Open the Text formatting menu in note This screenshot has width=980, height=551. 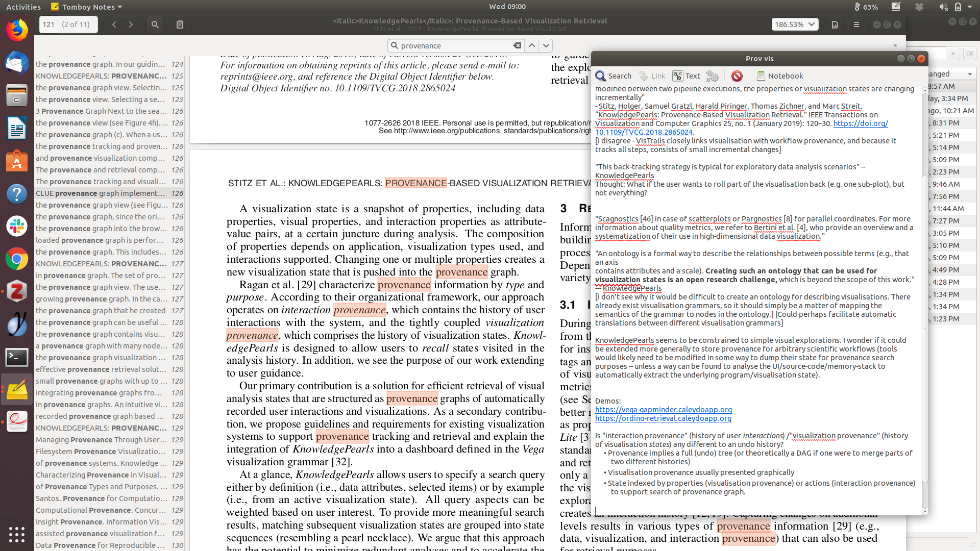coord(687,76)
